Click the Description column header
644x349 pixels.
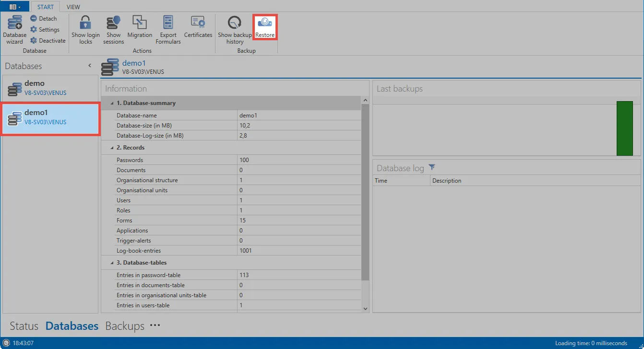point(535,181)
